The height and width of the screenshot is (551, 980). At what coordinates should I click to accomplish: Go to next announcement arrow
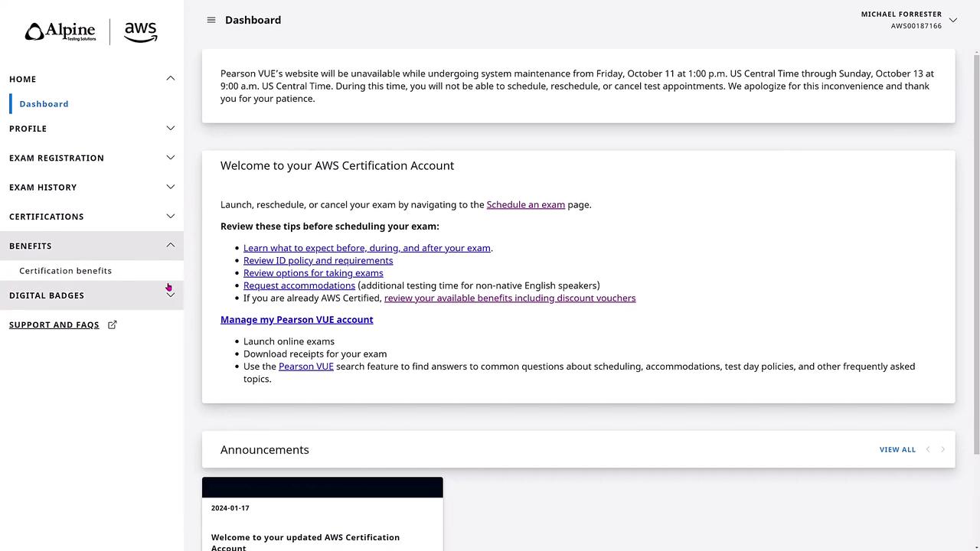point(942,450)
